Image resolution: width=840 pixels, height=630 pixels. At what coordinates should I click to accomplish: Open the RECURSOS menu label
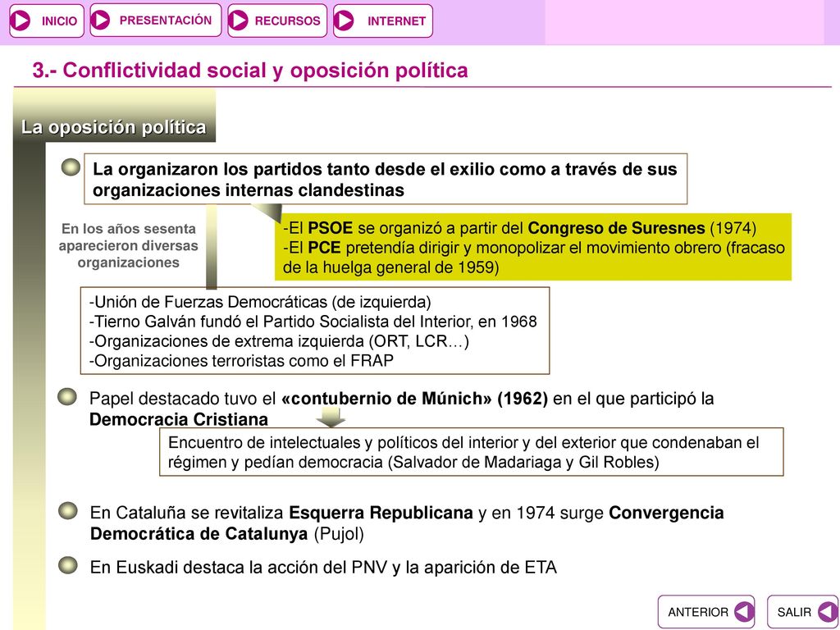287,21
